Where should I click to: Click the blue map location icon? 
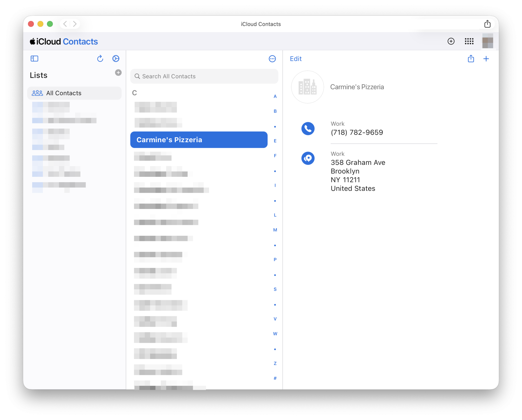(308, 158)
